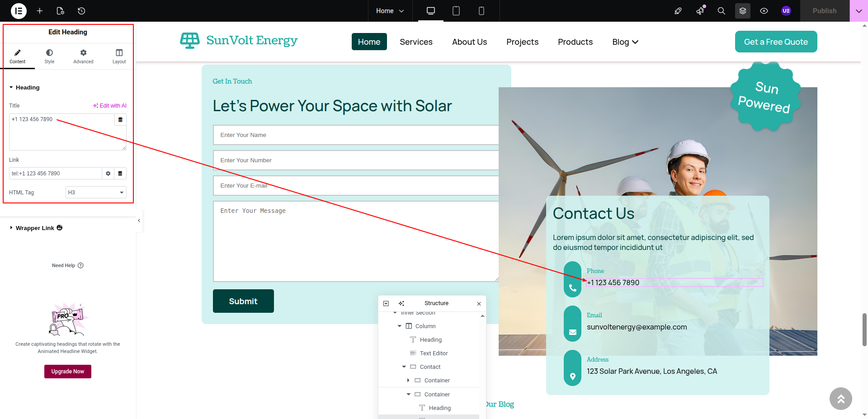Open the HTML Tag dropdown
The image size is (868, 419).
point(96,193)
